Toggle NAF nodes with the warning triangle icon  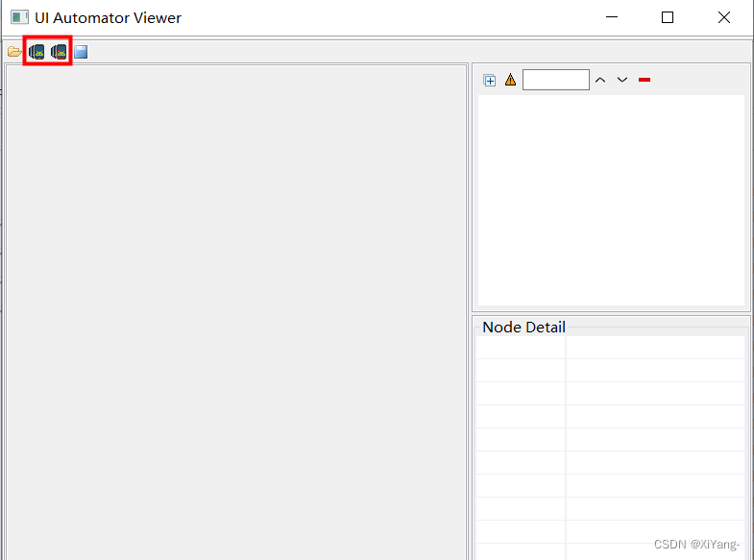pos(510,80)
